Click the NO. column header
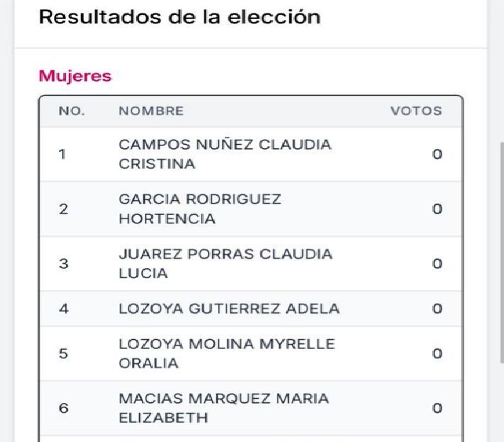The height and width of the screenshot is (442, 504). point(72,111)
